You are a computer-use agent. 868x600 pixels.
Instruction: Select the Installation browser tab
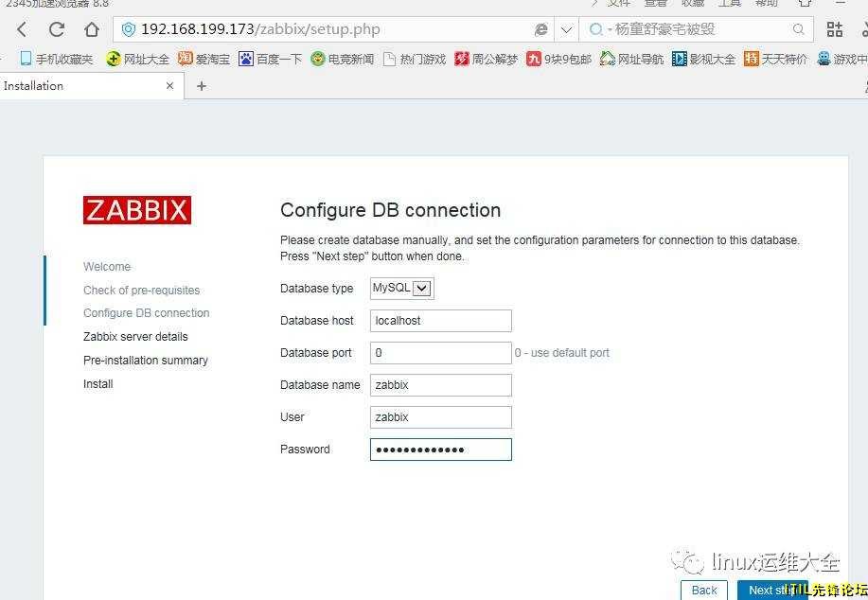point(91,86)
